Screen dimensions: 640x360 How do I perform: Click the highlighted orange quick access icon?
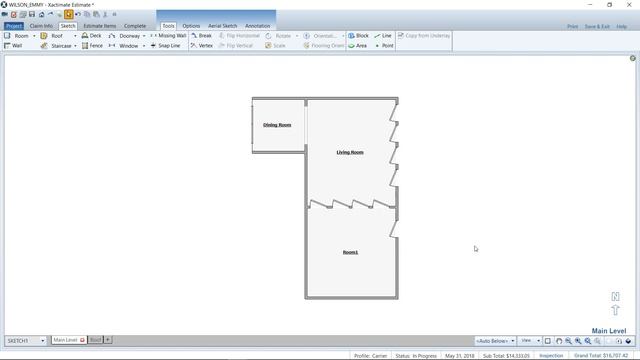69,14
